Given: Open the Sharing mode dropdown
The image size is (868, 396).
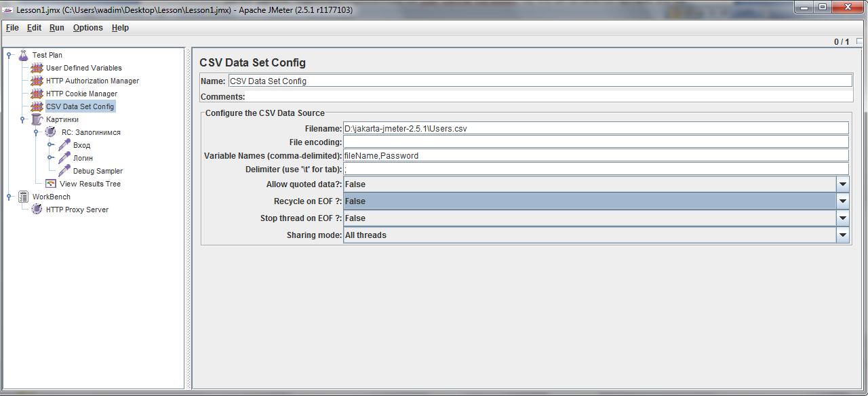Looking at the screenshot, I should [843, 235].
